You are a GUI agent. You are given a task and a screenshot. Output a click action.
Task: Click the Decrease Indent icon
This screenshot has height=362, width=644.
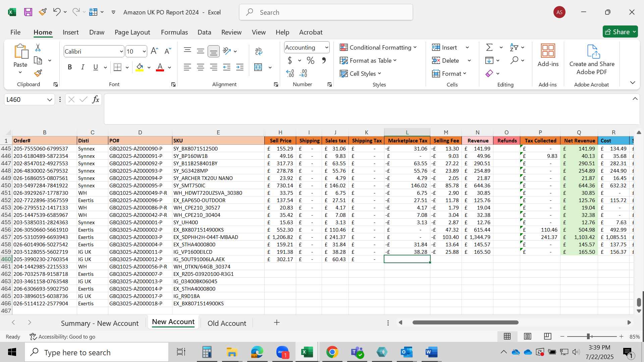click(x=227, y=67)
